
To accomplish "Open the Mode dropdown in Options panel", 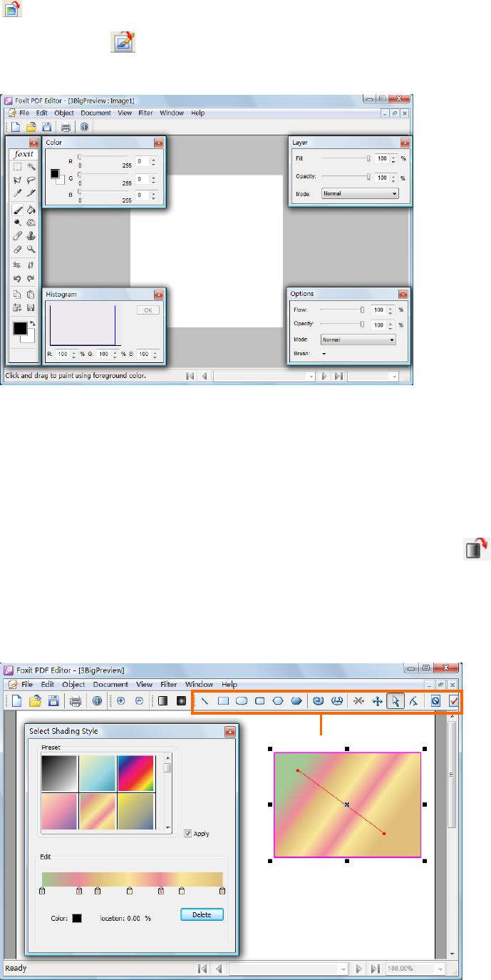I will [x=358, y=340].
